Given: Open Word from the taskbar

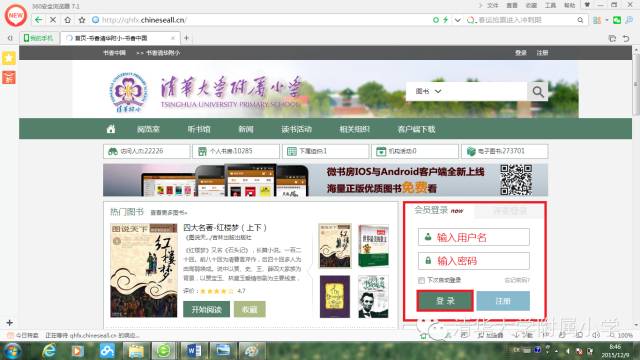Looking at the screenshot, I should tap(193, 351).
